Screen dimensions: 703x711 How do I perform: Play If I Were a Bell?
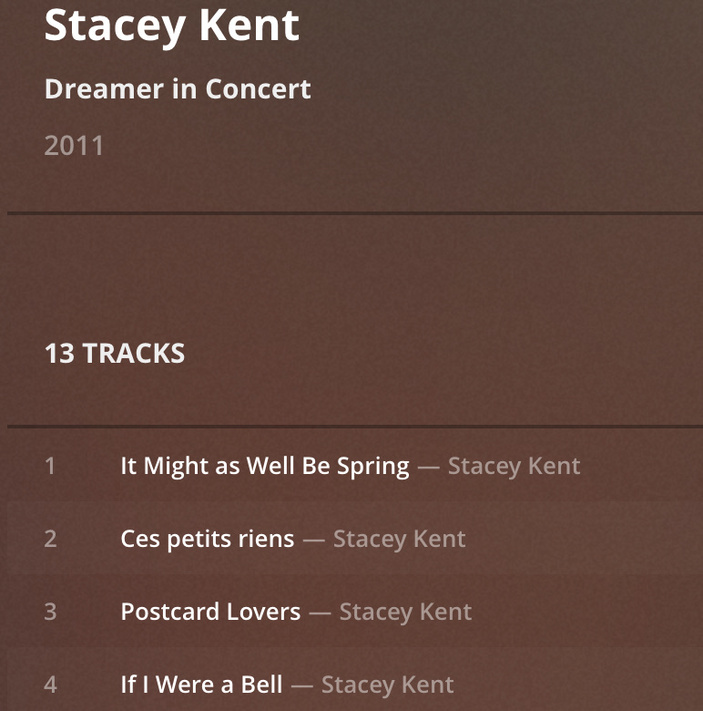(201, 685)
